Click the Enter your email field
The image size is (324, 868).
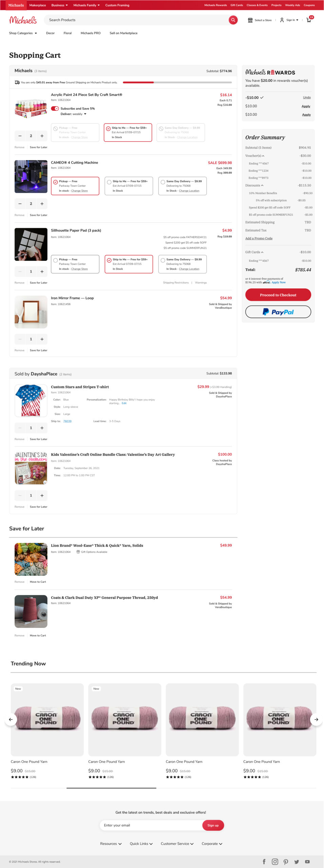point(151,825)
